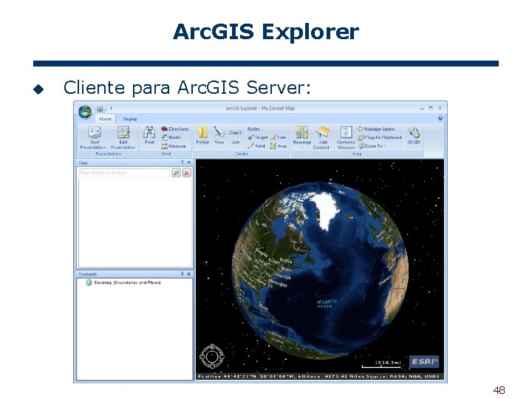The image size is (532, 399).
Task: Switch to the Display ribbon tab
Action: pos(129,119)
